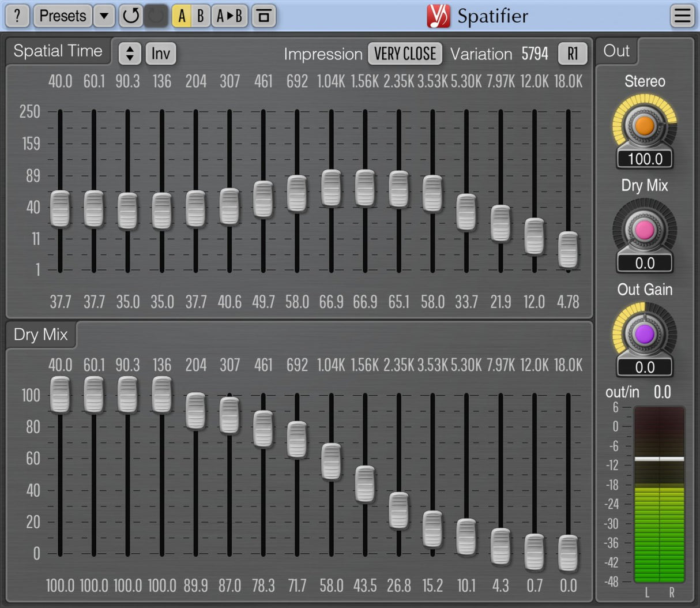Click the window resize icon in toolbar

click(264, 16)
